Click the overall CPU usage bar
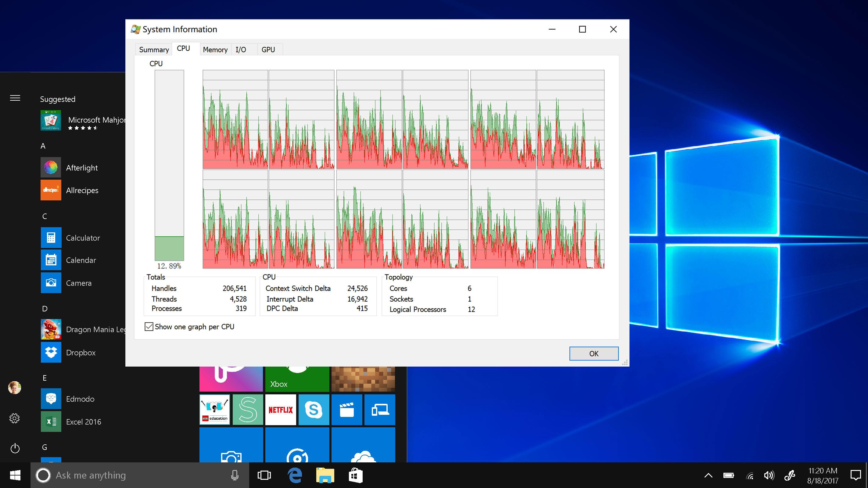The width and height of the screenshot is (868, 488). point(169,165)
